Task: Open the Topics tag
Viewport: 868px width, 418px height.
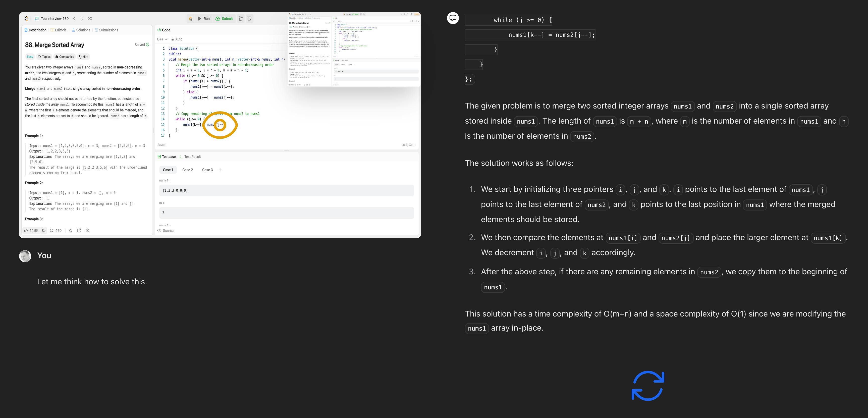Action: (44, 57)
